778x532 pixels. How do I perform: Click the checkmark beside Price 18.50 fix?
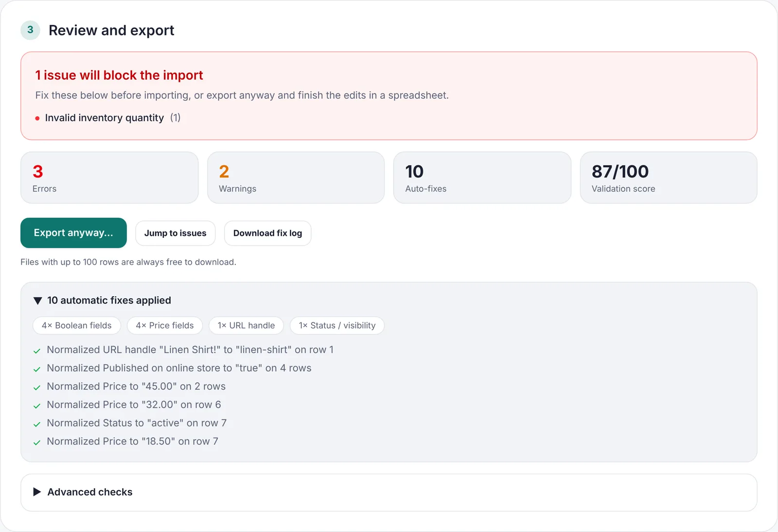pyautogui.click(x=37, y=443)
